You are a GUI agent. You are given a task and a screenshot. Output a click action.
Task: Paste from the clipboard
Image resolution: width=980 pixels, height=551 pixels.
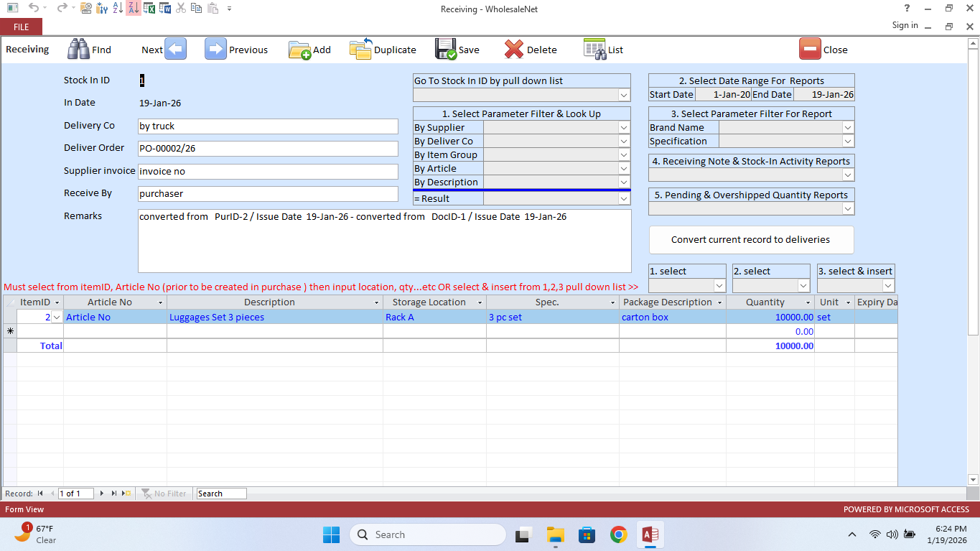(213, 9)
